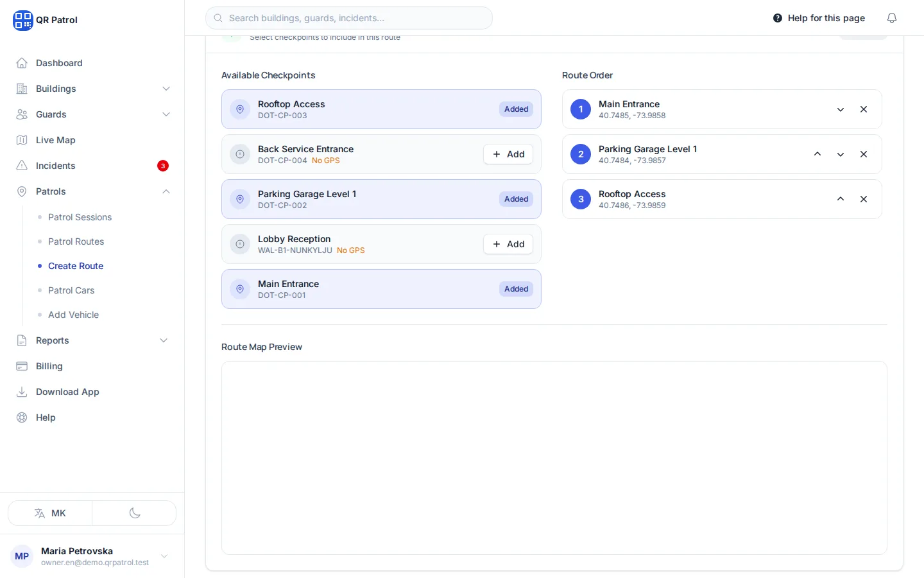
Task: Focus the search buildings, guards, incidents field
Action: (x=349, y=18)
